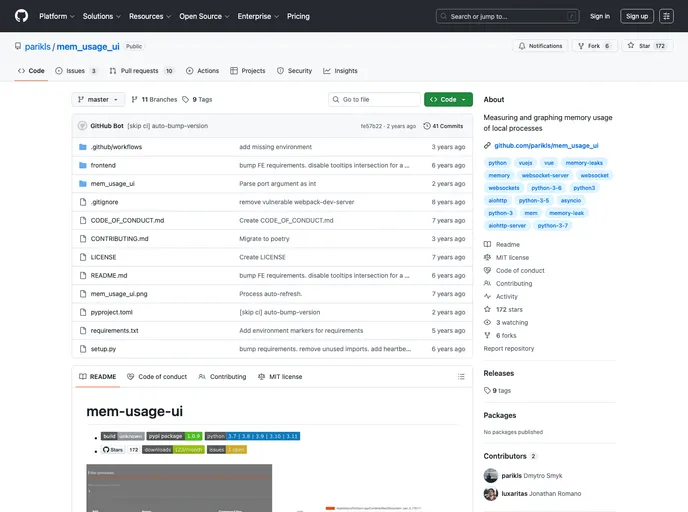Viewport: 688px width, 512px height.
Task: Click the LICENSE file icon
Action: [x=82, y=258]
